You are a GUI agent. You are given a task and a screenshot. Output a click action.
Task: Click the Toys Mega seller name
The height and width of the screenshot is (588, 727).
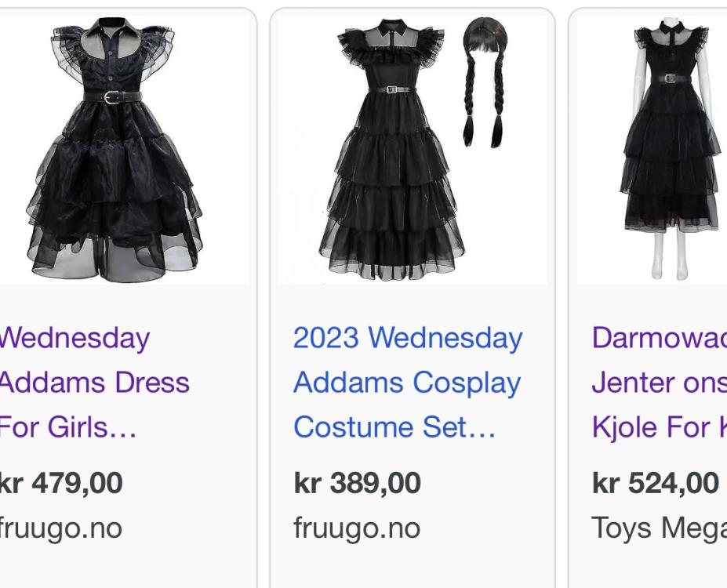tap(660, 528)
